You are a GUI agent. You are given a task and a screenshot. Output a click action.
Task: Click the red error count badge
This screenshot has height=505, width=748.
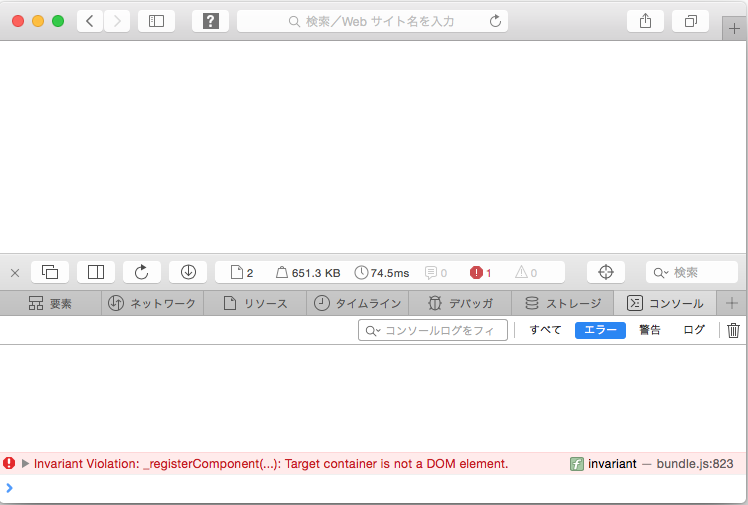tap(480, 273)
